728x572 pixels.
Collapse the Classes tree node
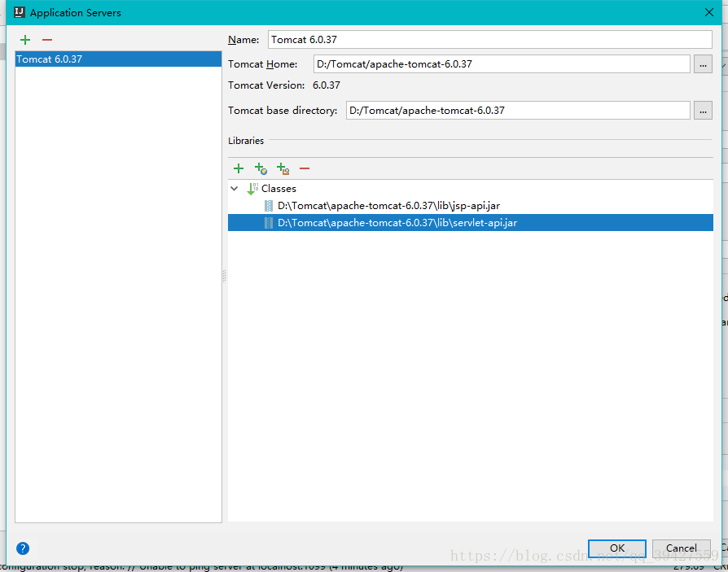pyautogui.click(x=235, y=188)
